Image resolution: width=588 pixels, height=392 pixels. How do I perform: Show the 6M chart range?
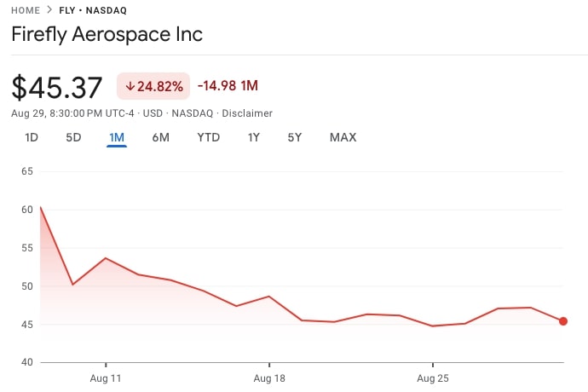[161, 137]
